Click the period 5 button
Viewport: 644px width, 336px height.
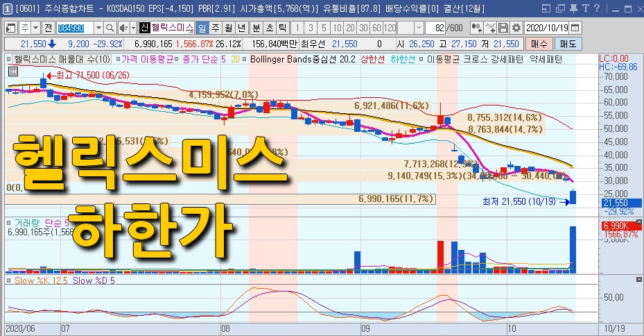pos(324,28)
